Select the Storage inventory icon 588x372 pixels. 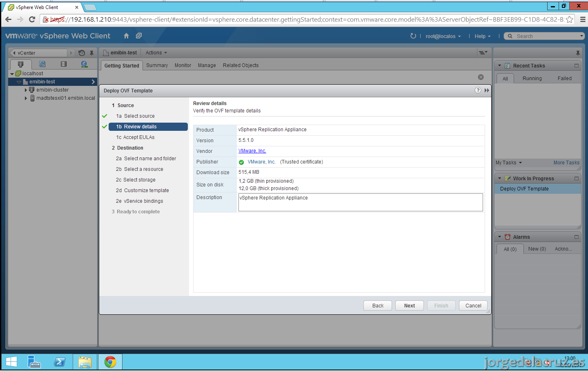[63, 64]
